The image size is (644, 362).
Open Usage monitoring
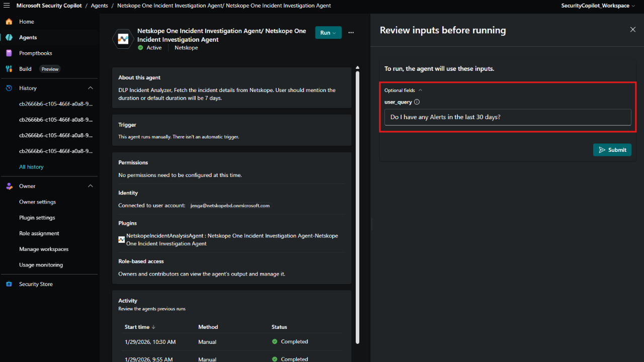point(41,265)
